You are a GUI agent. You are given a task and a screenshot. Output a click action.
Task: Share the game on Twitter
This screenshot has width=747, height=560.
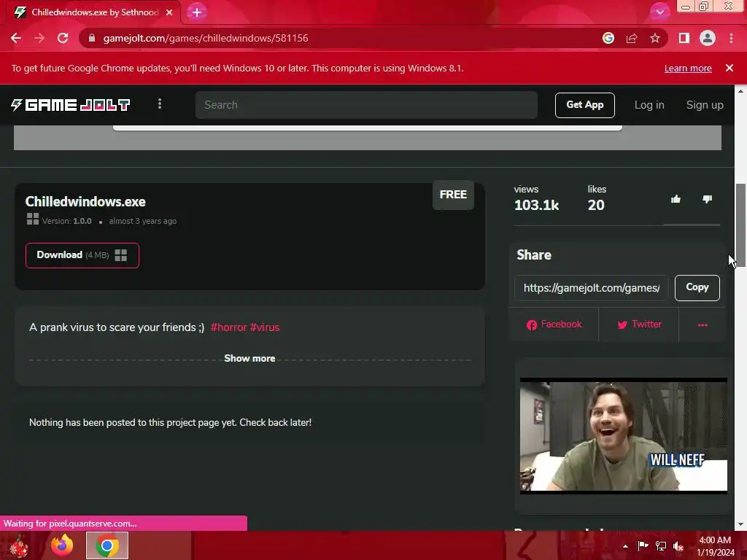coord(639,324)
